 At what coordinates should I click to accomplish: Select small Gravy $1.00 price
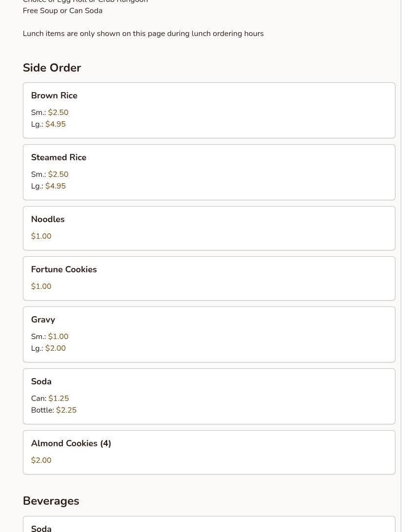click(x=58, y=337)
